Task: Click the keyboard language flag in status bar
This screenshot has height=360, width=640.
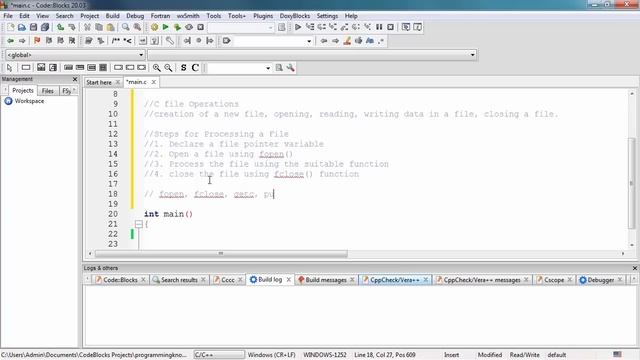Action: coord(618,354)
